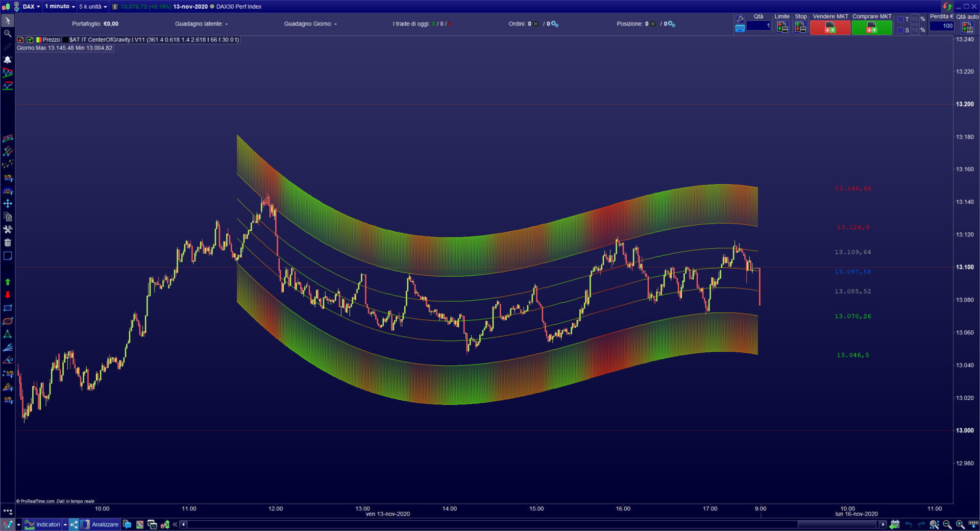Screen dimensions: 980x531
Task: Click the blue keyboard shortcuts icon
Action: [740, 29]
